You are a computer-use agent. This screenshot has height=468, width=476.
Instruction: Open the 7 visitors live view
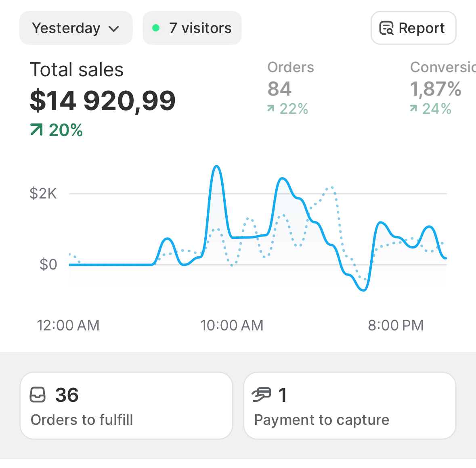pos(192,28)
